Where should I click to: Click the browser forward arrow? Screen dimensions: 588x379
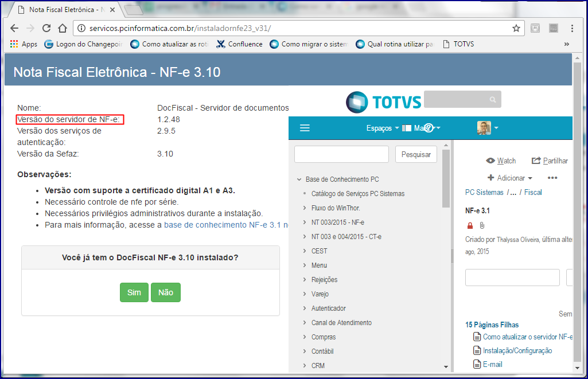[30, 28]
